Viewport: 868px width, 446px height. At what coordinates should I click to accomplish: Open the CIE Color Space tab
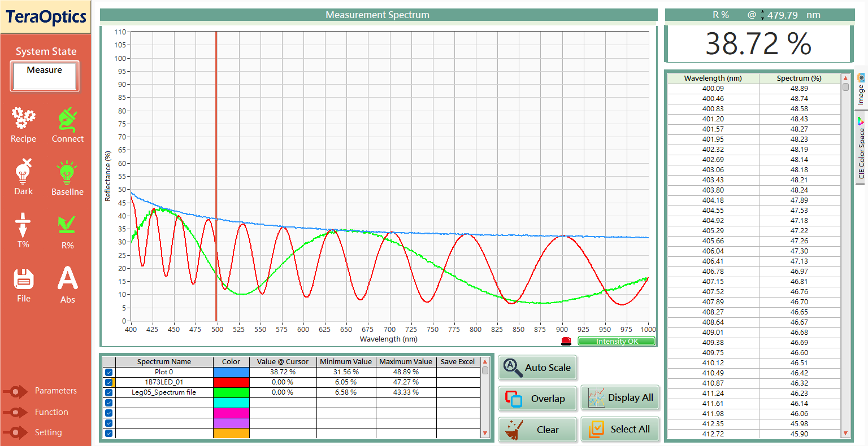pyautogui.click(x=861, y=149)
